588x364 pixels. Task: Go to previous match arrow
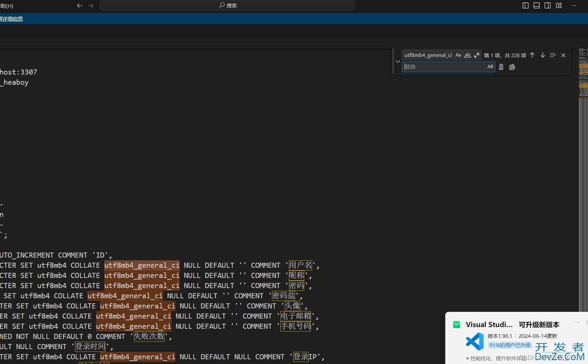point(532,55)
